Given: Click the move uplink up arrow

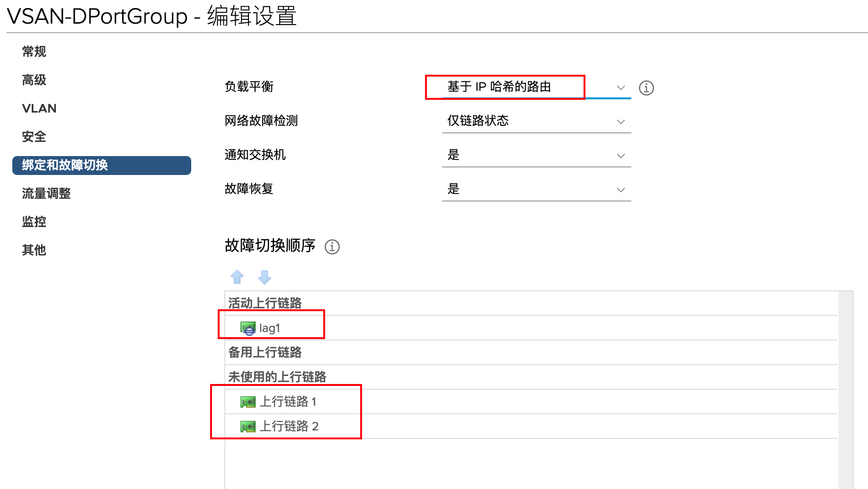Looking at the screenshot, I should (237, 277).
